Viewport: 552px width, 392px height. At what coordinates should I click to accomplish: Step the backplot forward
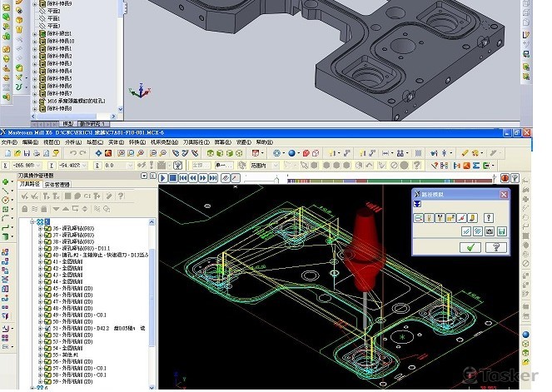tap(203, 178)
